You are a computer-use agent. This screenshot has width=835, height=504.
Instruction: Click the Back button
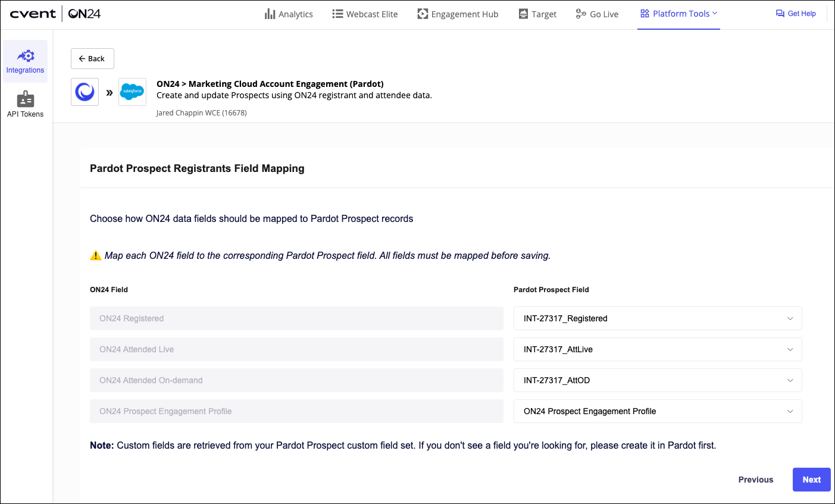pyautogui.click(x=92, y=59)
